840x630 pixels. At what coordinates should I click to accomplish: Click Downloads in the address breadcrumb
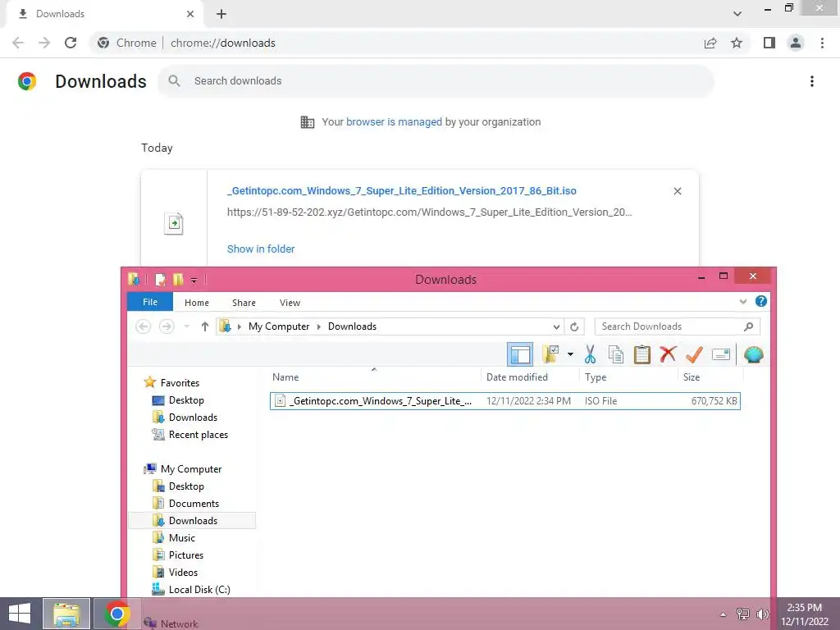352,326
